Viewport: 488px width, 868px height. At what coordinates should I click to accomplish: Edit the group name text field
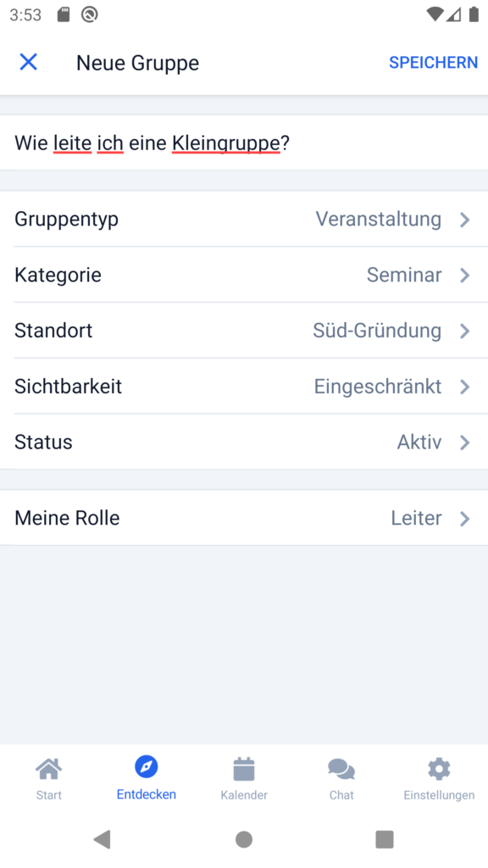pos(244,142)
